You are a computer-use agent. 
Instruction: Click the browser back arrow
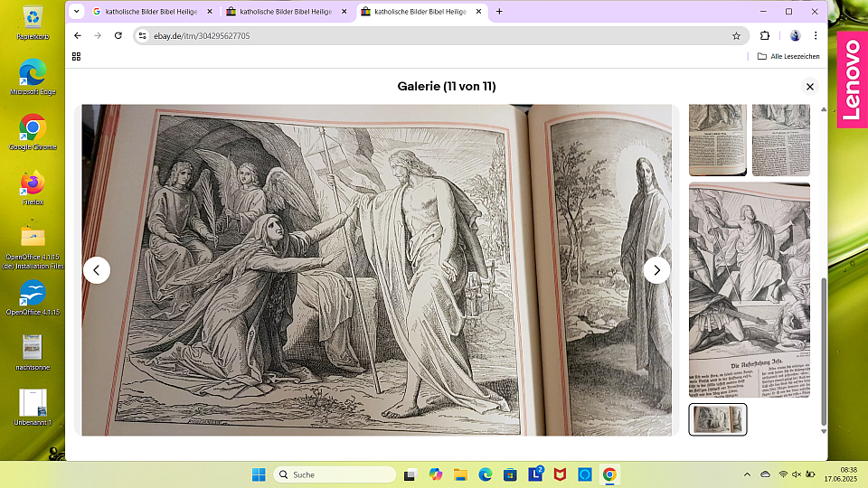(x=78, y=35)
